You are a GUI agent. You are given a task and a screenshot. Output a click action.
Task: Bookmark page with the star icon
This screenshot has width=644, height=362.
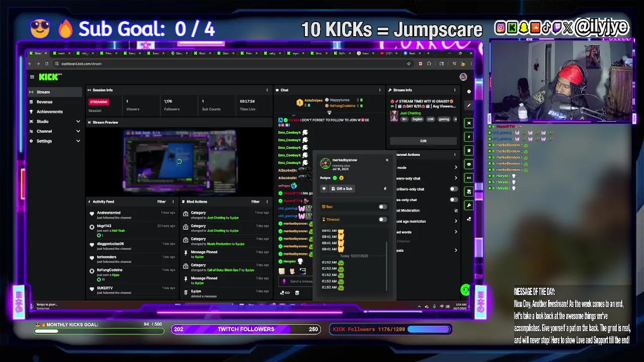click(x=409, y=63)
